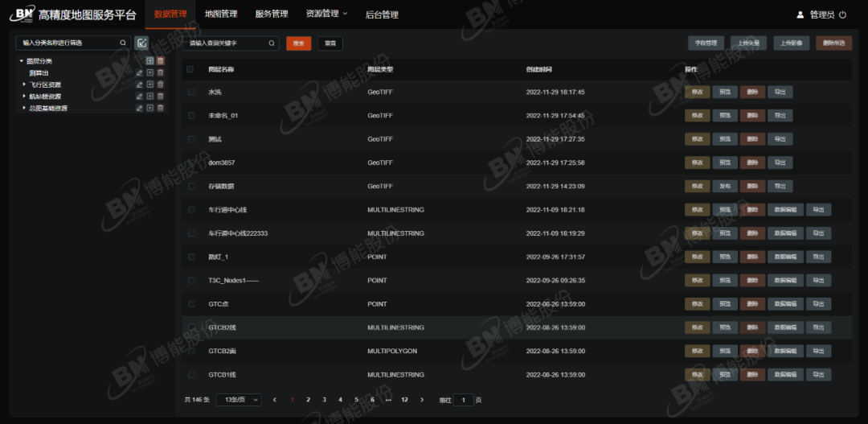The image size is (868, 424).
Task: Click the trash icon on 图层分类 row
Action: click(x=160, y=61)
